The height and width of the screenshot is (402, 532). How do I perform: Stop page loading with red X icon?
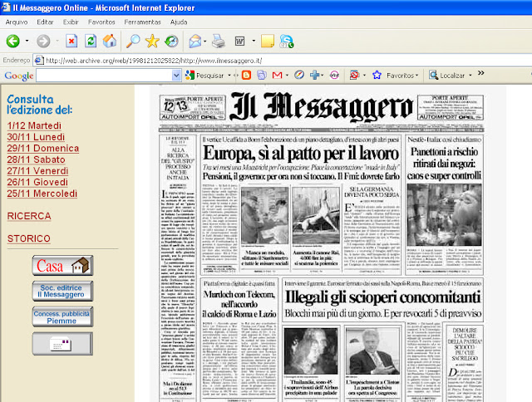pos(71,41)
